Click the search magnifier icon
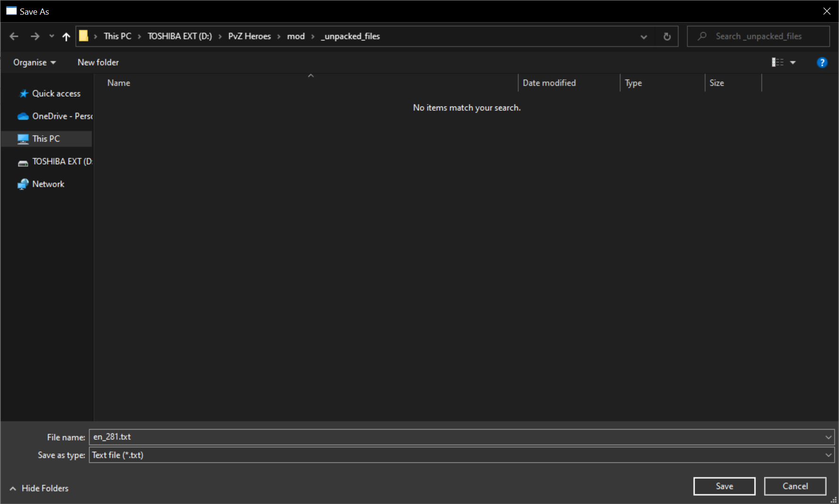Viewport: 839px width, 504px height. coord(702,36)
